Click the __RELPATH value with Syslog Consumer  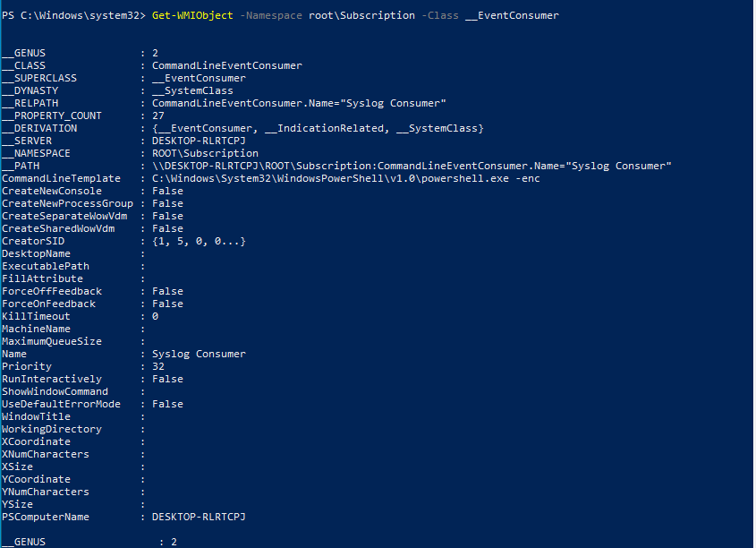point(299,103)
